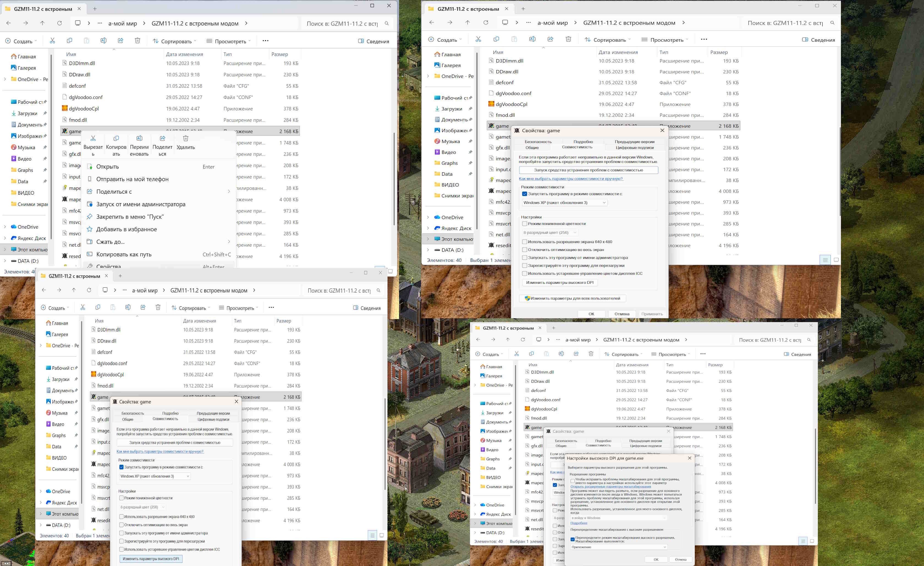Image resolution: width=924 pixels, height=566 pixels.
Task: Click the Удалить trash icon in context menu
Action: click(186, 138)
